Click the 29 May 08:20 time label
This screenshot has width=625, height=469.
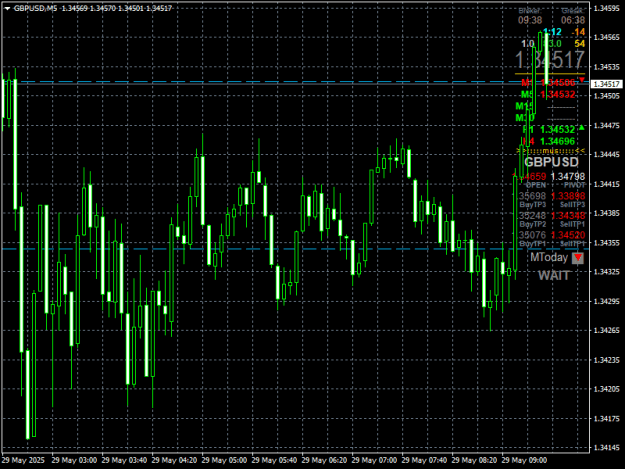[x=474, y=460]
